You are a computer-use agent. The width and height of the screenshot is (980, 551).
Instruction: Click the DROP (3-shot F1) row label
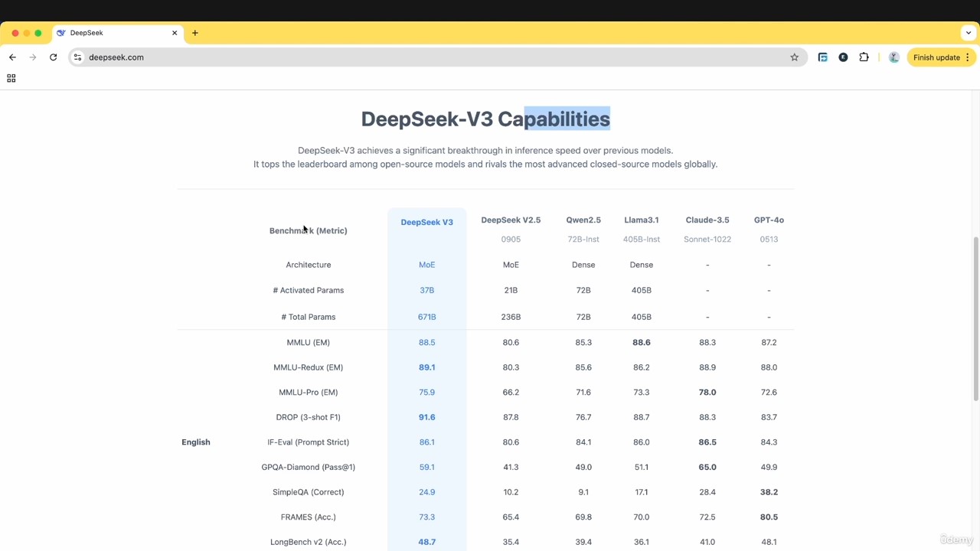click(309, 417)
